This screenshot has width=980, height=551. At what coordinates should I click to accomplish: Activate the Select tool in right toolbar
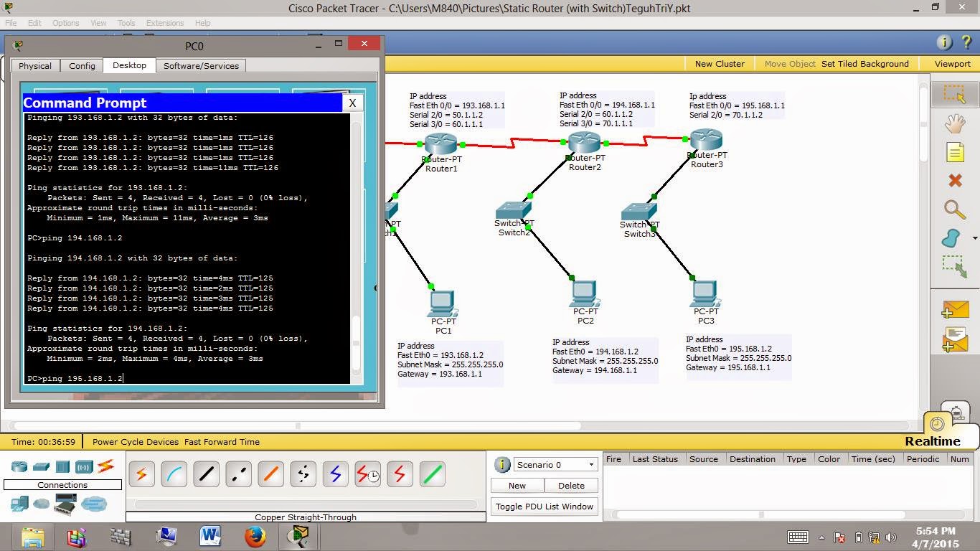[955, 93]
